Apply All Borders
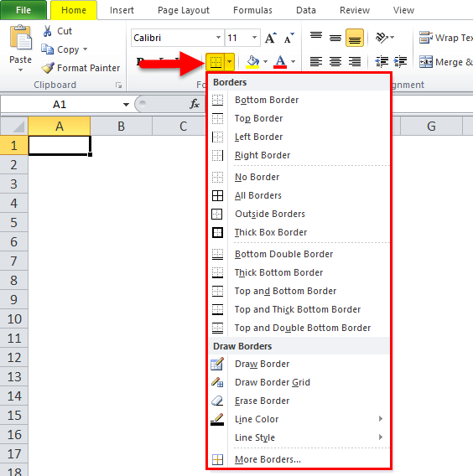The width and height of the screenshot is (473, 476). [x=299, y=195]
